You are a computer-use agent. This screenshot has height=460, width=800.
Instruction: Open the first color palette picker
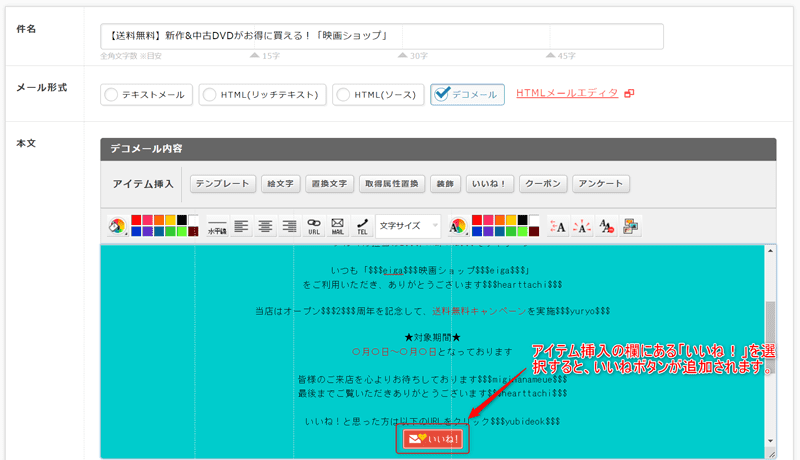[117, 227]
